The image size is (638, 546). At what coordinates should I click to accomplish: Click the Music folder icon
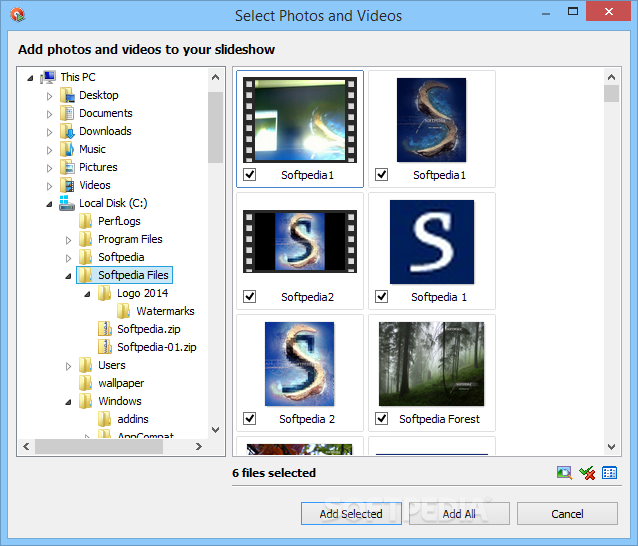click(68, 149)
